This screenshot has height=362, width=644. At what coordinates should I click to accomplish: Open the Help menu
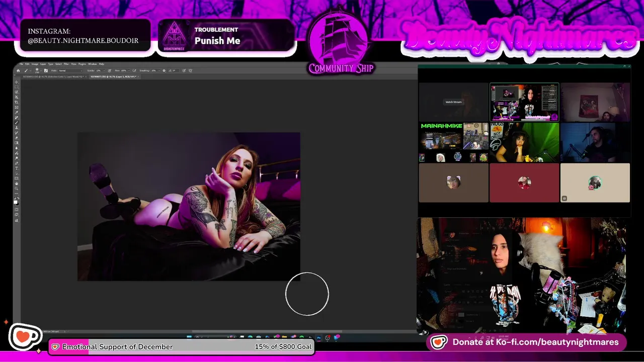point(102,64)
